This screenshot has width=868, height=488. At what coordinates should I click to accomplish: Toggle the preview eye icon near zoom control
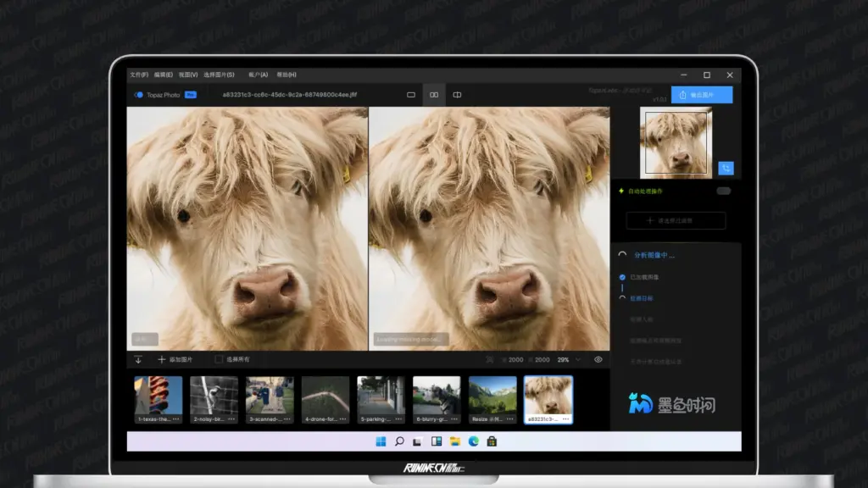pos(598,359)
